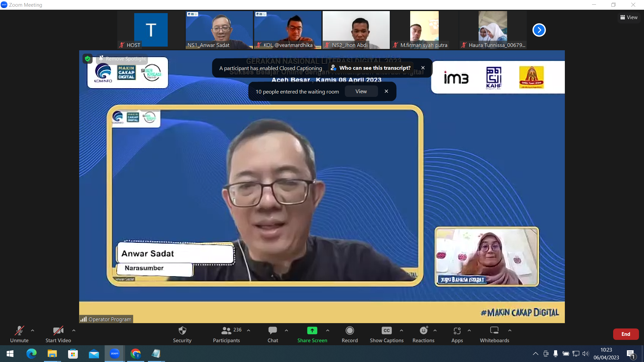Click the green Share Screen icon

pyautogui.click(x=312, y=330)
